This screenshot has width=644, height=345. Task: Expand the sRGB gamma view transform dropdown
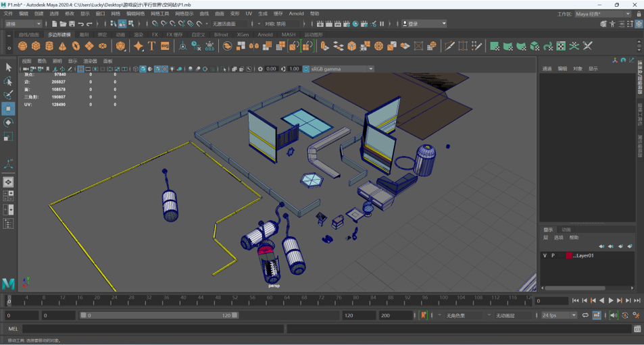370,69
